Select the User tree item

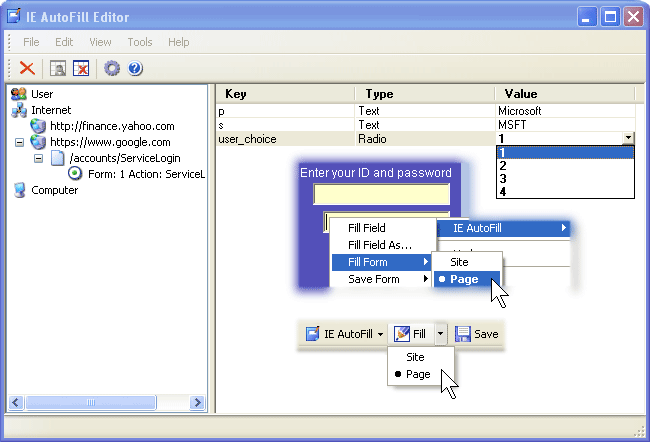[42, 94]
